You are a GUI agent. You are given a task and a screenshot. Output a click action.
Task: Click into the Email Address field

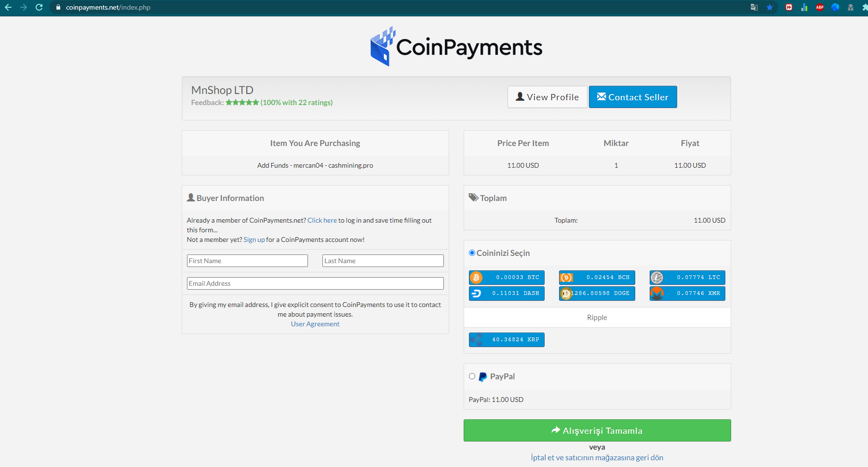click(x=315, y=283)
